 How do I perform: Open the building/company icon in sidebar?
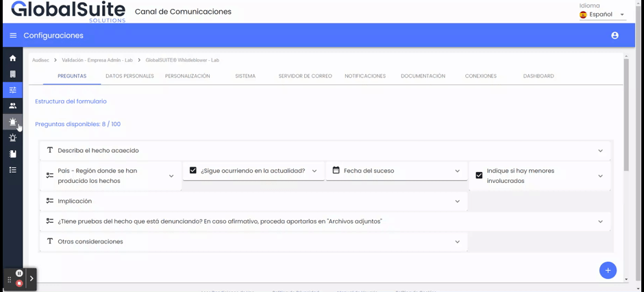point(12,74)
